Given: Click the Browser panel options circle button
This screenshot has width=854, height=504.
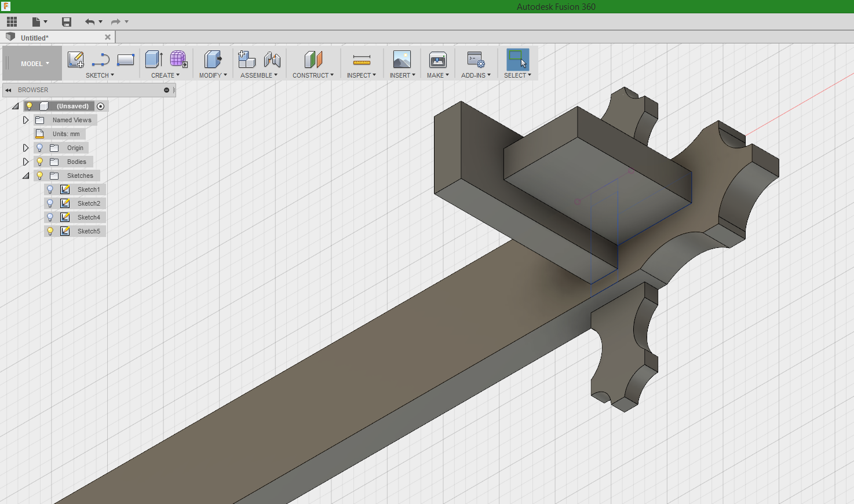Looking at the screenshot, I should pos(166,90).
